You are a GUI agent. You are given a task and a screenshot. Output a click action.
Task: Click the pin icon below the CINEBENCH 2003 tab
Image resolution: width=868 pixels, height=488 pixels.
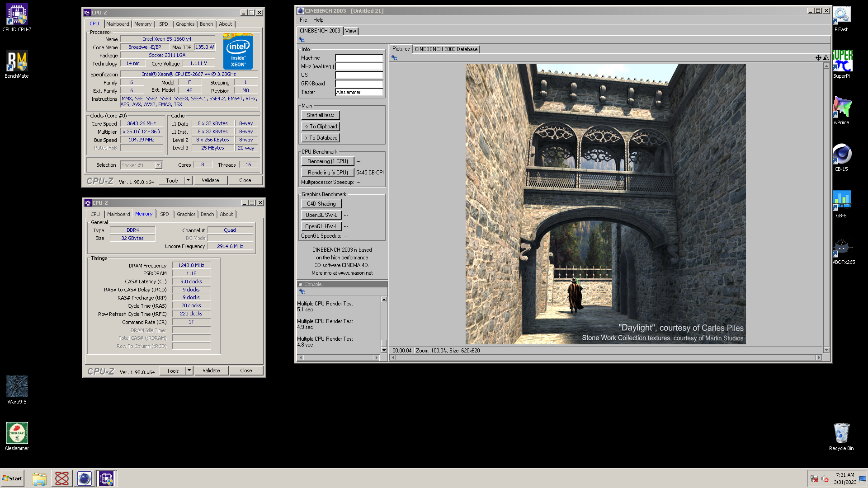coord(302,40)
